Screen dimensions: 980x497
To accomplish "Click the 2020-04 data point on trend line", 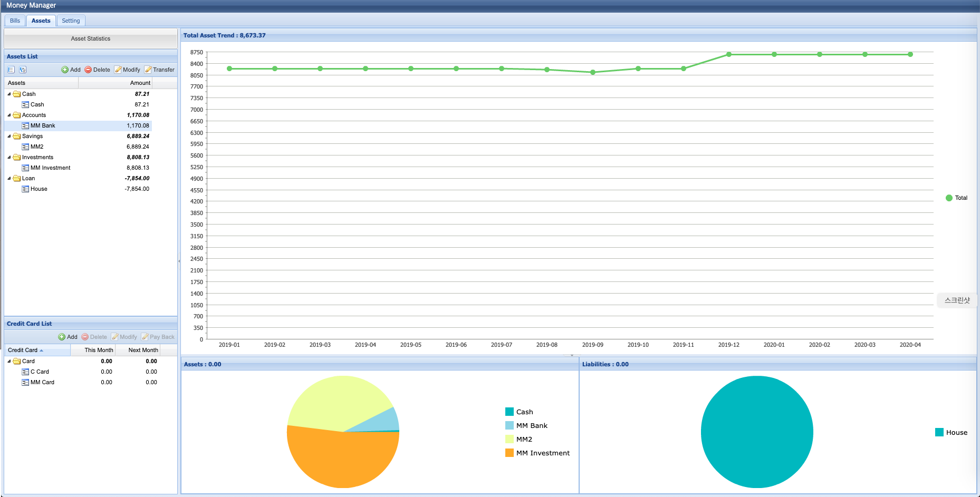I will [910, 54].
